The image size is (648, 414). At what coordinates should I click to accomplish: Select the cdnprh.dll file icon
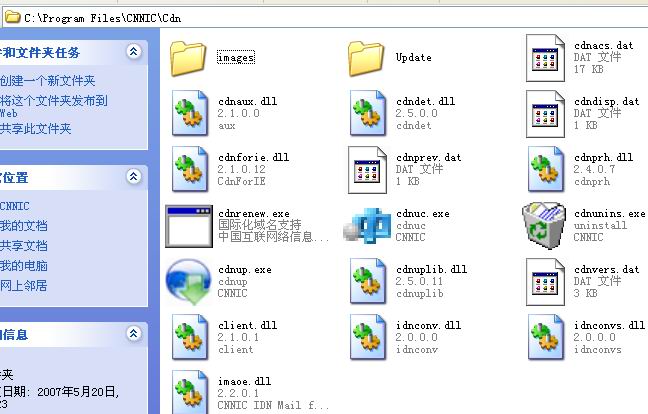pyautogui.click(x=546, y=169)
